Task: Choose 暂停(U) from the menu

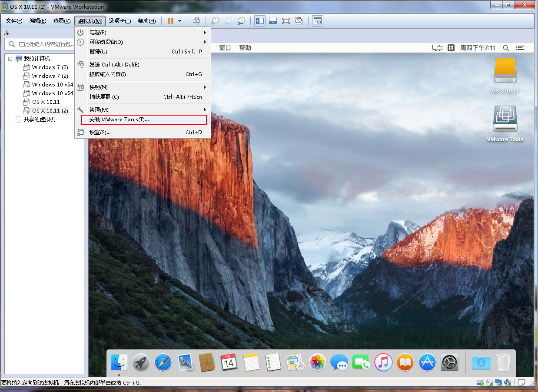Action: click(x=143, y=52)
